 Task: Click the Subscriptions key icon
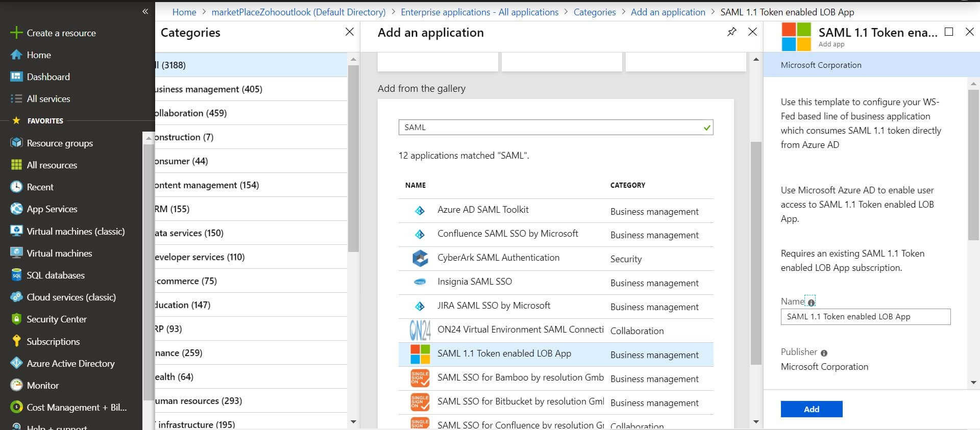pyautogui.click(x=16, y=341)
